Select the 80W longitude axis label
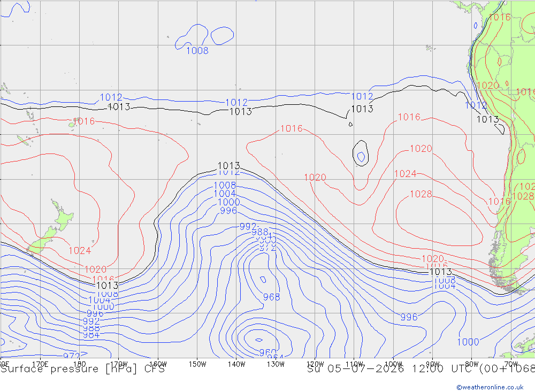535x392 pixels. click(x=472, y=364)
